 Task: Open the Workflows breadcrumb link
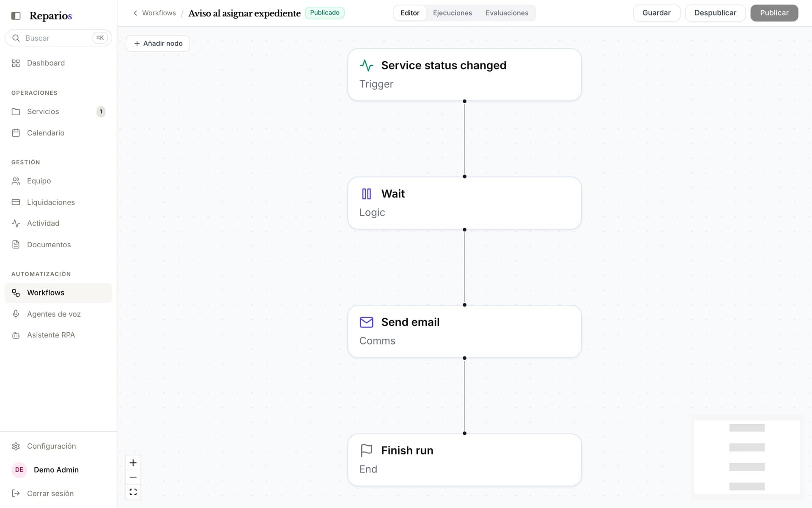[x=159, y=13]
